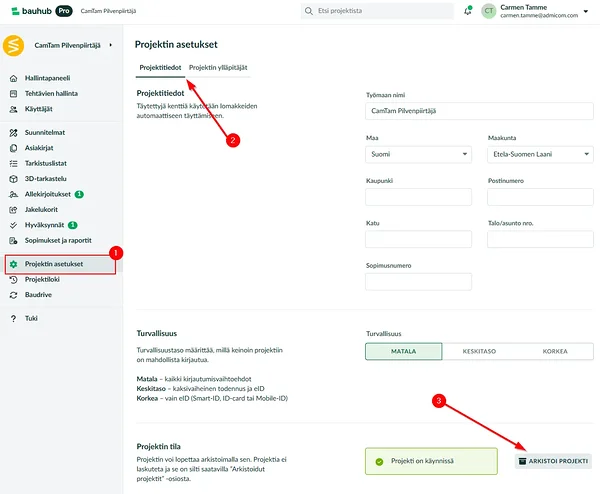
Task: Switch to Projektin ylläpitäjät tab
Action: (x=218, y=68)
